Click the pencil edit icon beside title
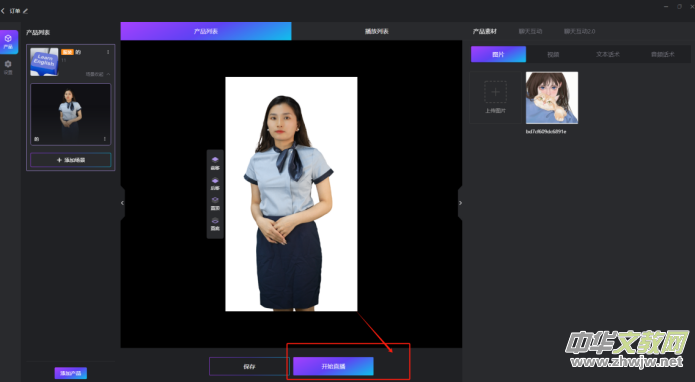Screen dimensions: 695x382 (25, 11)
